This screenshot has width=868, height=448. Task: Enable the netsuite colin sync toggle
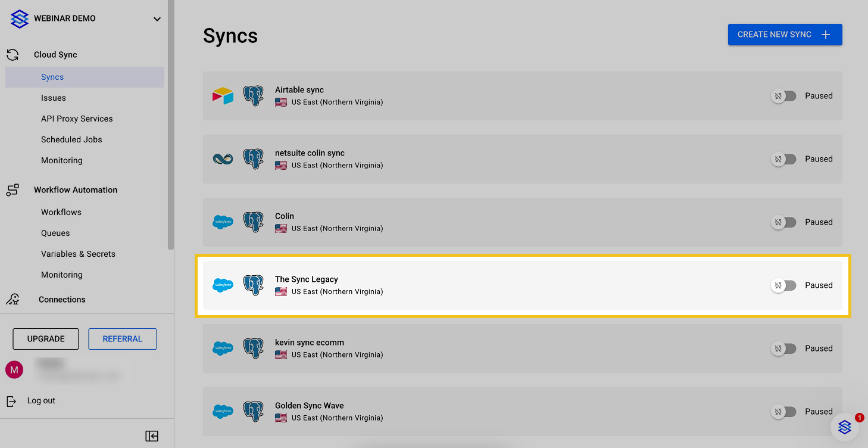pyautogui.click(x=783, y=159)
